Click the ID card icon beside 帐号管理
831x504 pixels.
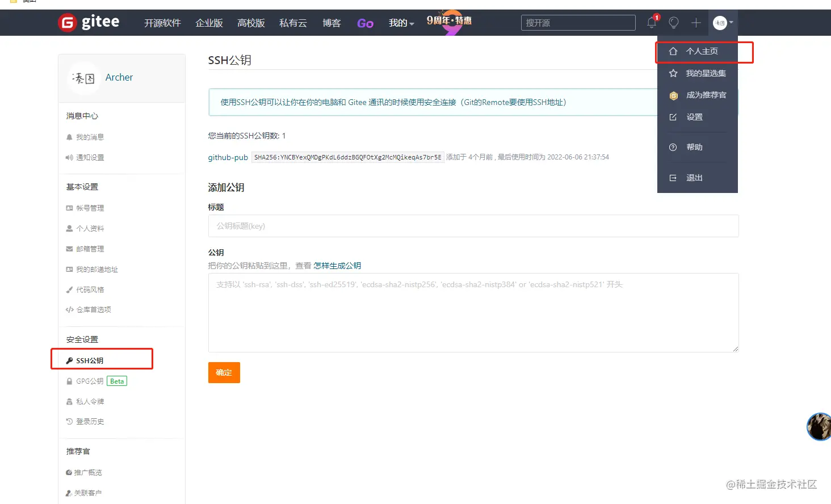point(69,208)
